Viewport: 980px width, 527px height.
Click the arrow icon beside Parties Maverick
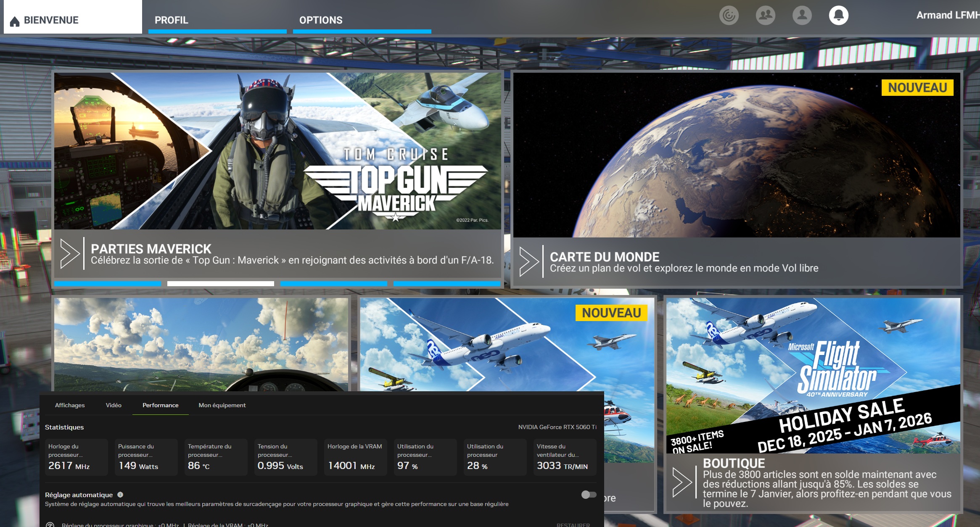[70, 254]
